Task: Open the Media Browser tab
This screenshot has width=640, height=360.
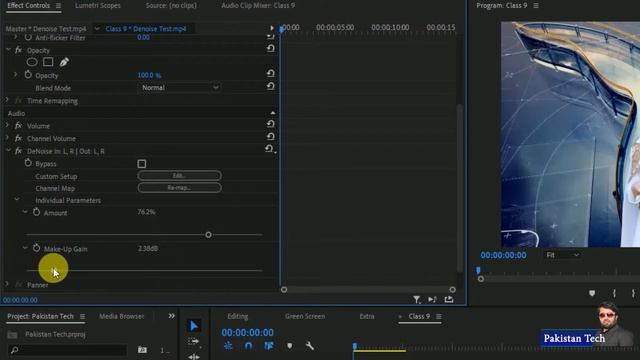Action: [x=122, y=316]
